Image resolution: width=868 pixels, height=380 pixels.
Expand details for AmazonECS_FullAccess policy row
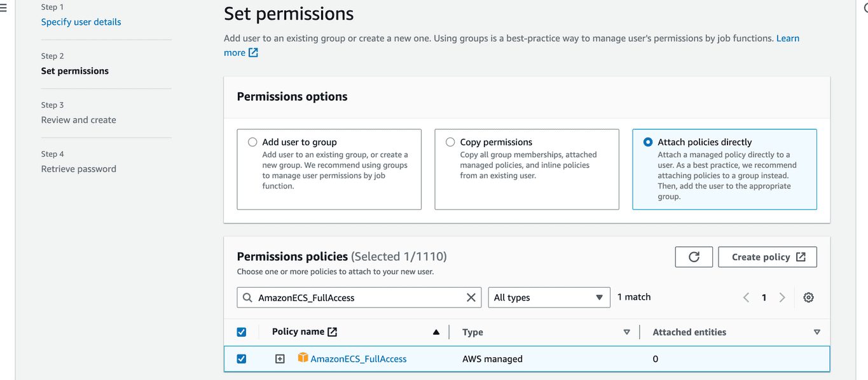point(279,358)
